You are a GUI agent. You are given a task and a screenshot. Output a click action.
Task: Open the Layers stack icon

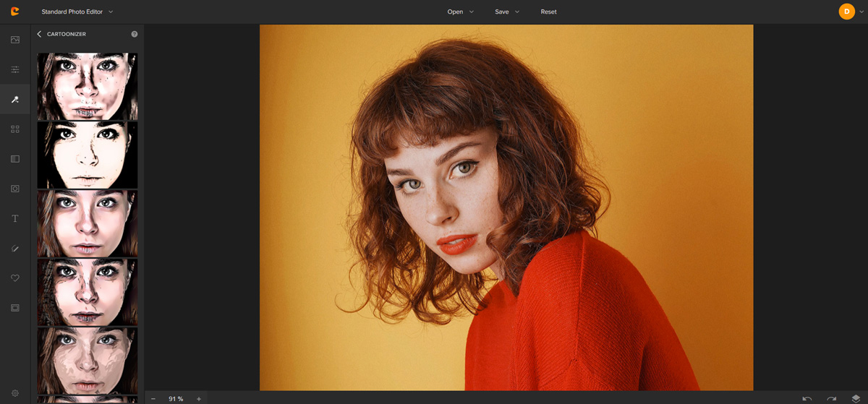pos(856,399)
